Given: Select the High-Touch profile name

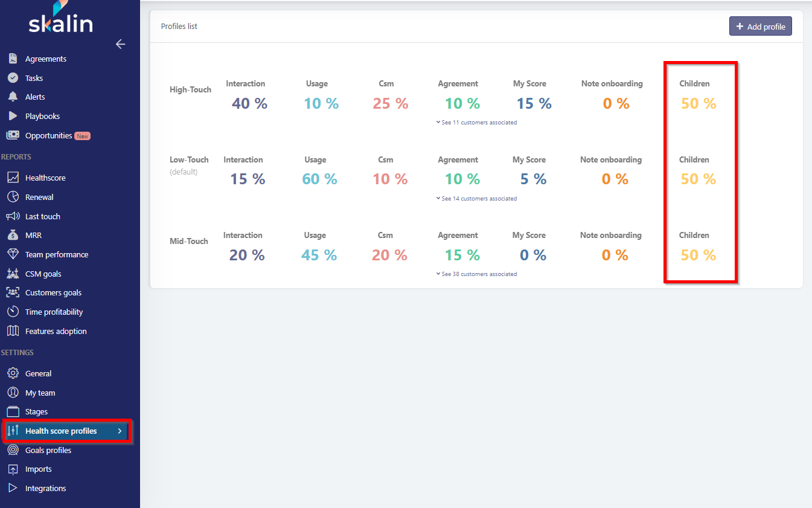Looking at the screenshot, I should point(190,89).
